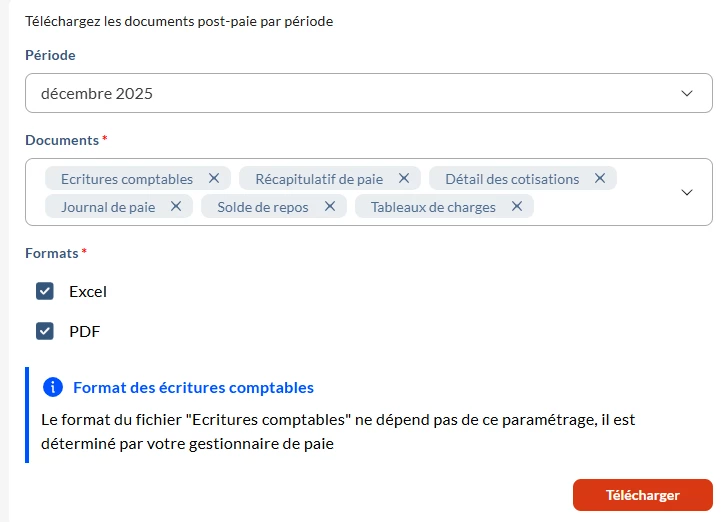This screenshot has height=522, width=725.
Task: Click the Excel format label
Action: [88, 292]
